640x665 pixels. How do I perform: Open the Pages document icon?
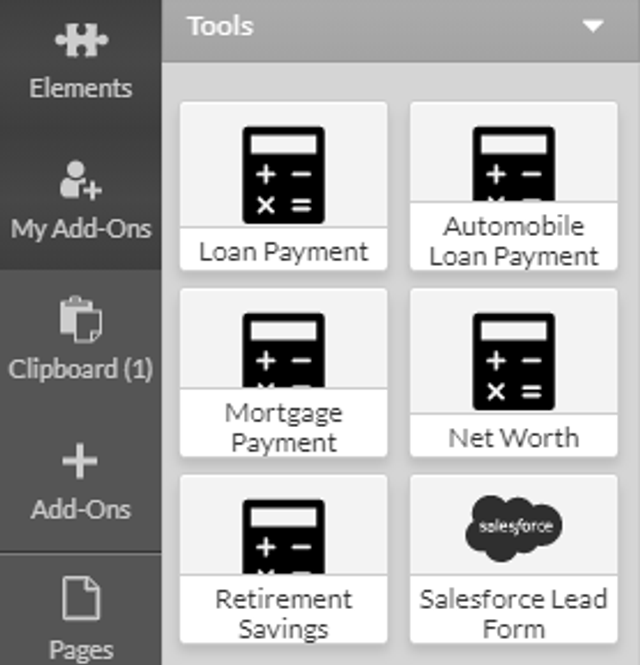coord(81,598)
